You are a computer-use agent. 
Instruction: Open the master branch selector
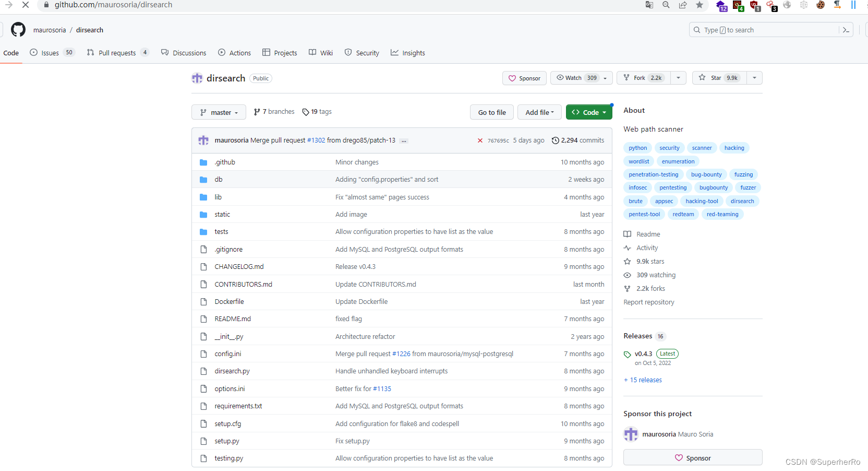point(219,112)
